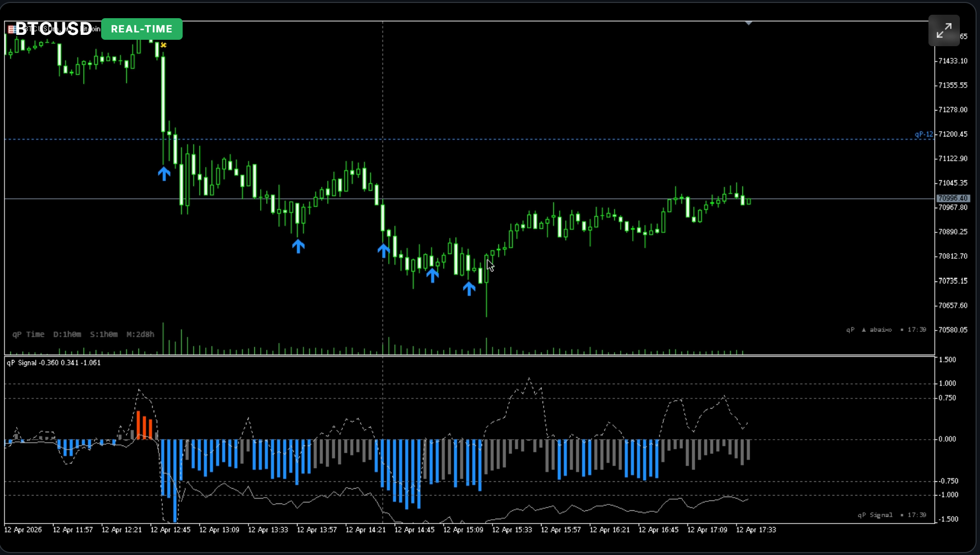
Task: Click price axis label 71045.35
Action: [953, 183]
